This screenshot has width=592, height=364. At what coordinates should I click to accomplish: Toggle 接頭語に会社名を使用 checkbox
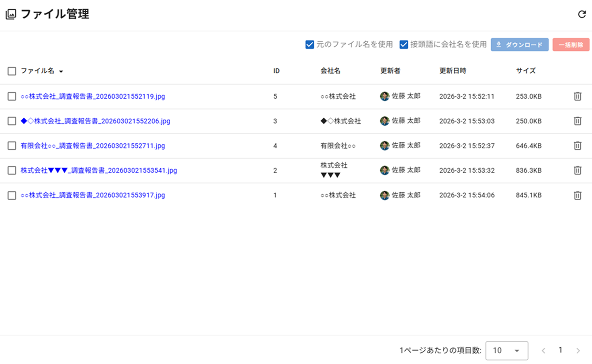tap(404, 45)
